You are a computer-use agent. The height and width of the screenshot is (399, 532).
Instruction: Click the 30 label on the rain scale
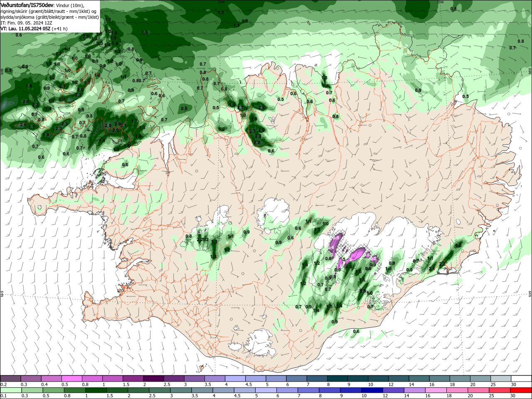pyautogui.click(x=514, y=396)
